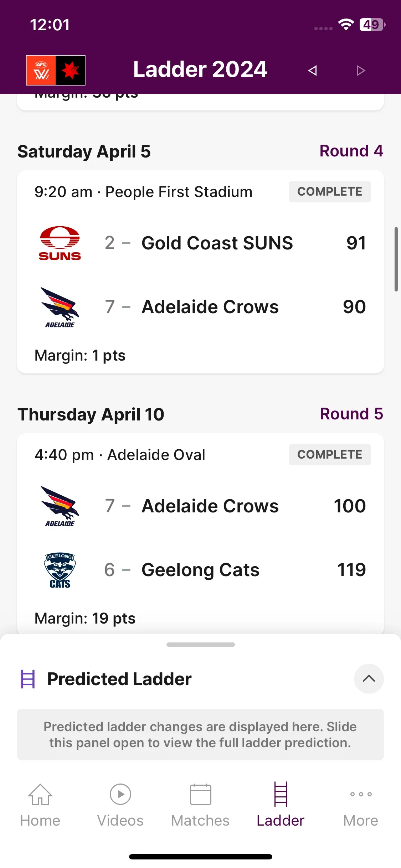Tap Adelaide Crows logo in Round 4 match
Viewport: 401px width, 868px height.
(60, 307)
